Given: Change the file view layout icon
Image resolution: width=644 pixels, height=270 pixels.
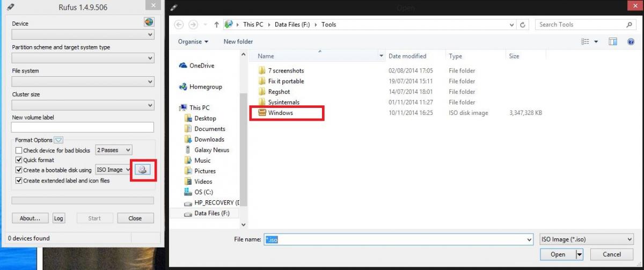Looking at the screenshot, I should point(586,42).
